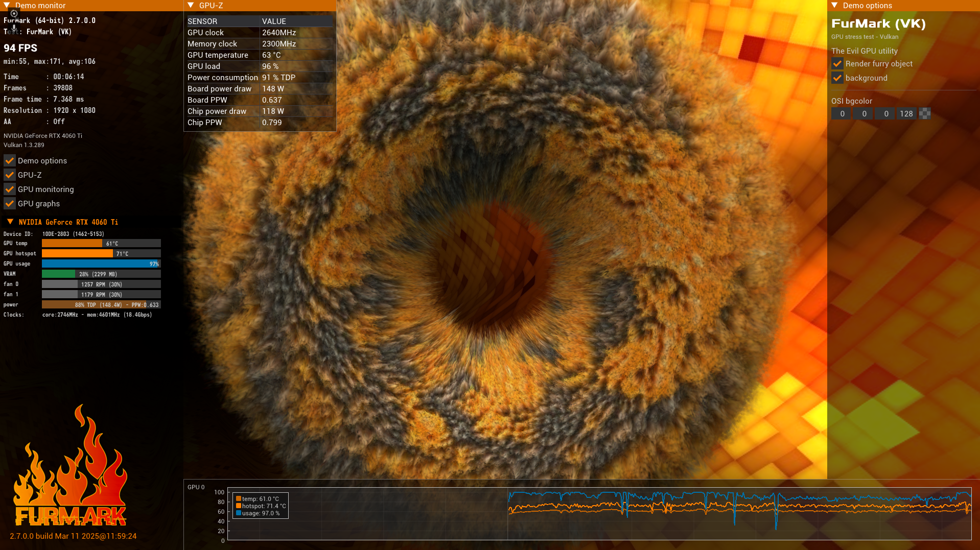Viewport: 980px width, 550px height.
Task: Click the GPU usage bar showing 97%
Action: (x=101, y=264)
